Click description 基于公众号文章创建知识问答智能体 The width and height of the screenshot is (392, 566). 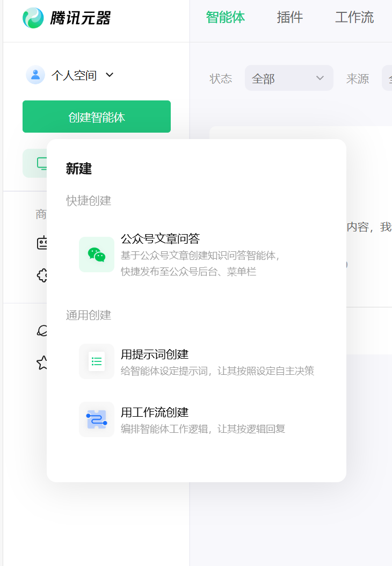point(200,256)
